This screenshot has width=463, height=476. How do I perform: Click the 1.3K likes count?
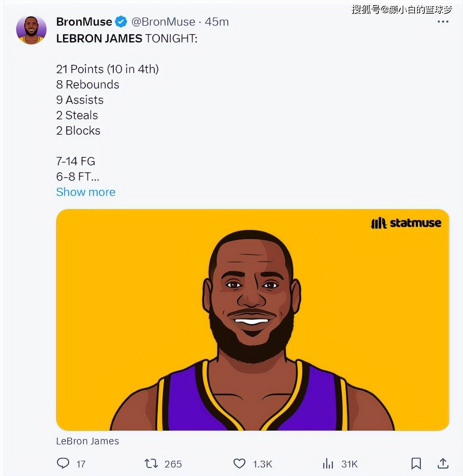tap(263, 464)
